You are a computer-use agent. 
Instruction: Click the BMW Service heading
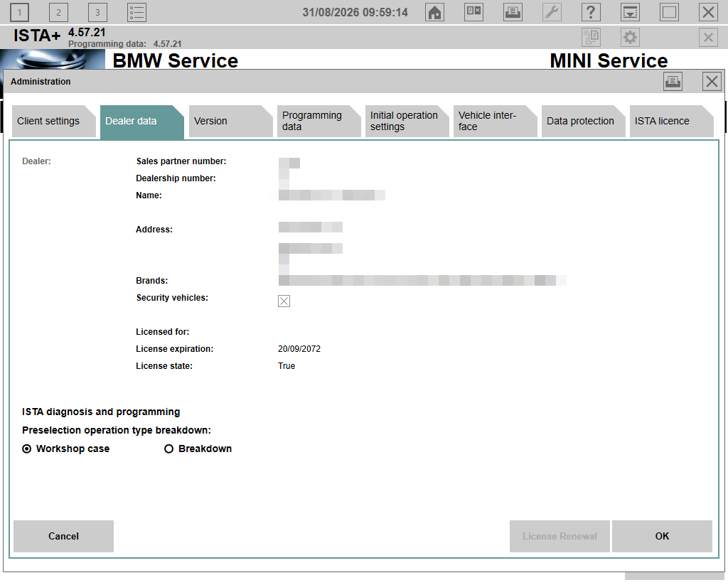click(x=176, y=61)
